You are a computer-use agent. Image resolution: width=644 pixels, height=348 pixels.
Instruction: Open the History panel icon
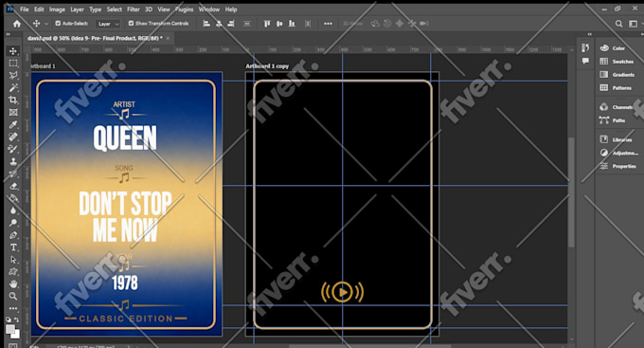[585, 48]
